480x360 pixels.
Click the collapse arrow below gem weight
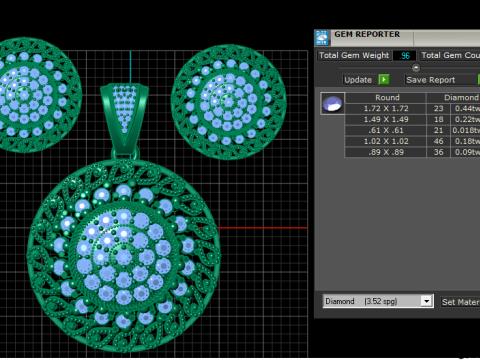pos(416,68)
